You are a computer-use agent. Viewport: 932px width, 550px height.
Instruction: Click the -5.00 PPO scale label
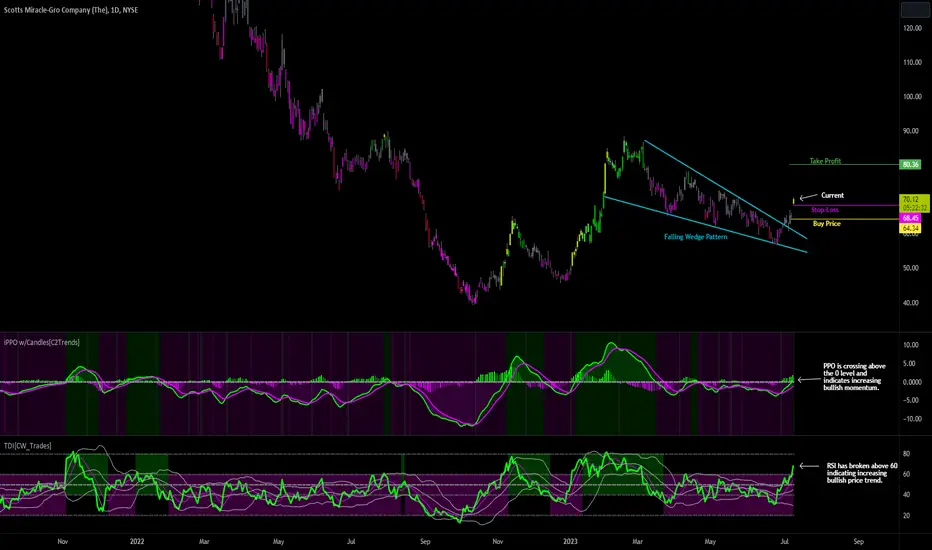pos(911,400)
